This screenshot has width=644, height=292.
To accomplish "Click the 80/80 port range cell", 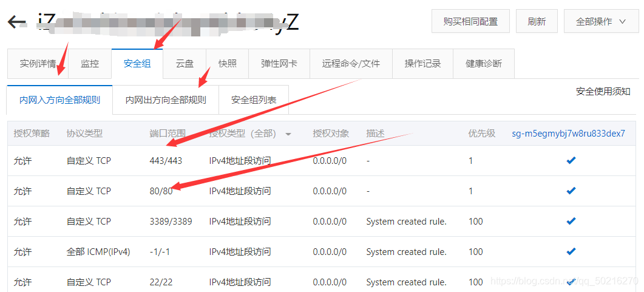I will 161,191.
